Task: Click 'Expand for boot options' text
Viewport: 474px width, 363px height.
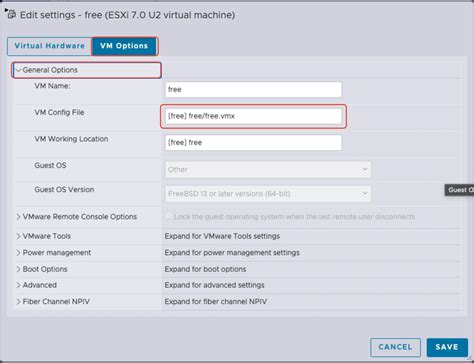Action: (205, 269)
